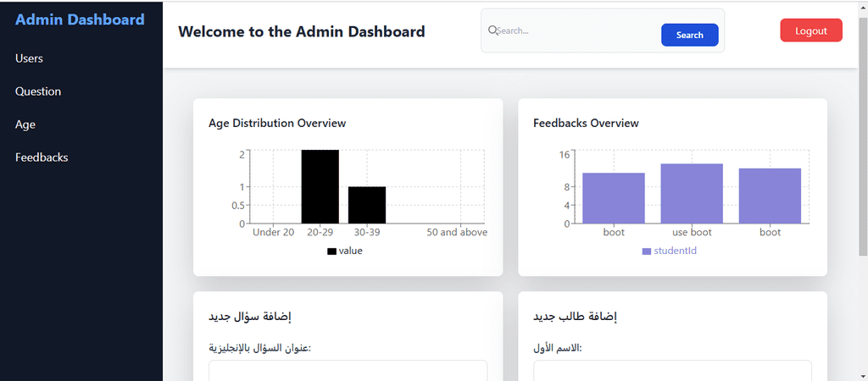868x381 pixels.
Task: Click the purple studentId legend square
Action: 647,251
